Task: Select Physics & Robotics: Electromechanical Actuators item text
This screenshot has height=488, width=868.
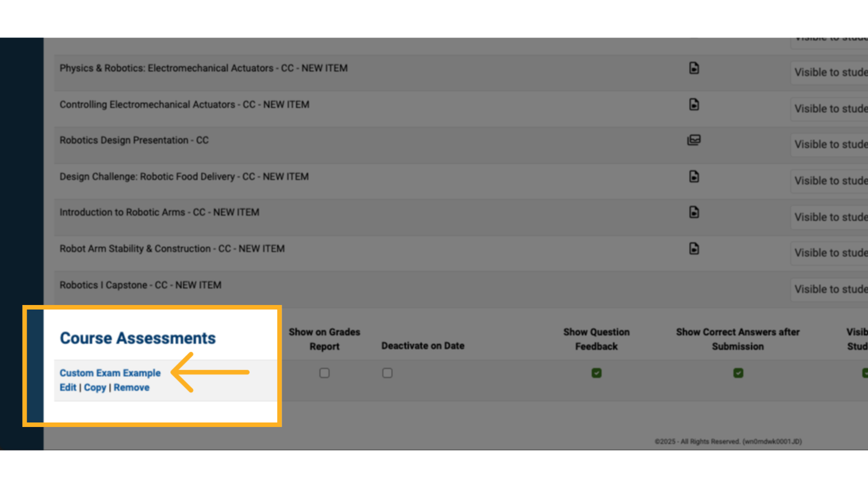Action: (203, 68)
